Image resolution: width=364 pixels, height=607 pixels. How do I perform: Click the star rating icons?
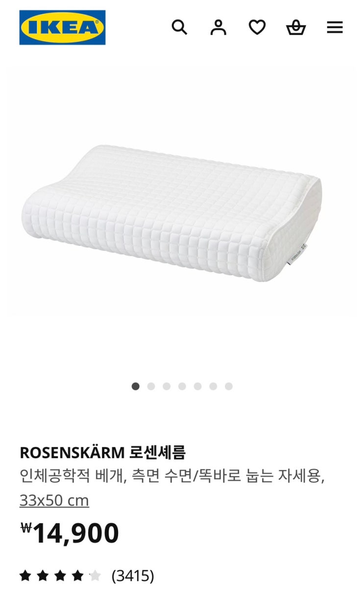pos(60,576)
